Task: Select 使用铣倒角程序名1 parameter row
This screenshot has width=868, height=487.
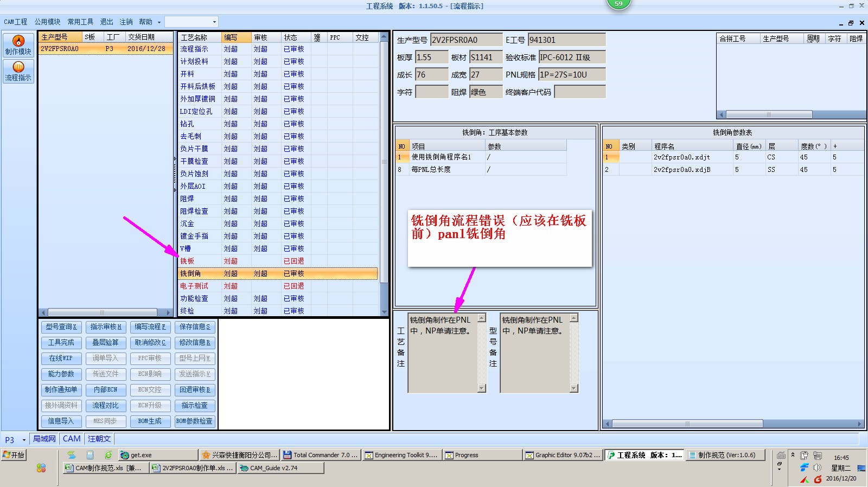Action: tap(481, 157)
